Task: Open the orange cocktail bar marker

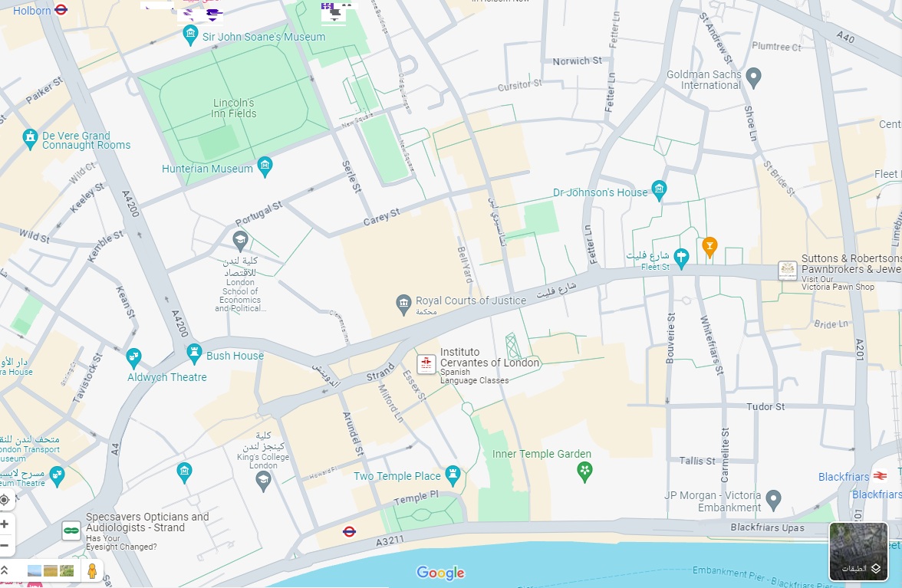Action: coord(709,247)
